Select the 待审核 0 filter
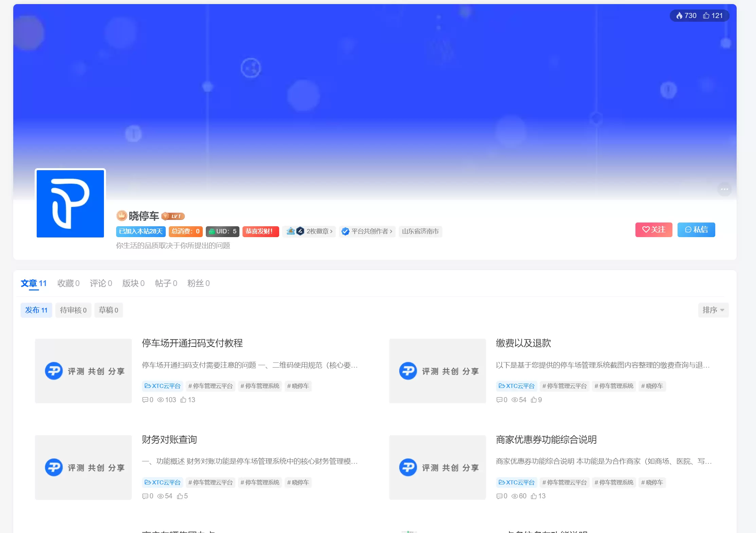 [x=73, y=310]
